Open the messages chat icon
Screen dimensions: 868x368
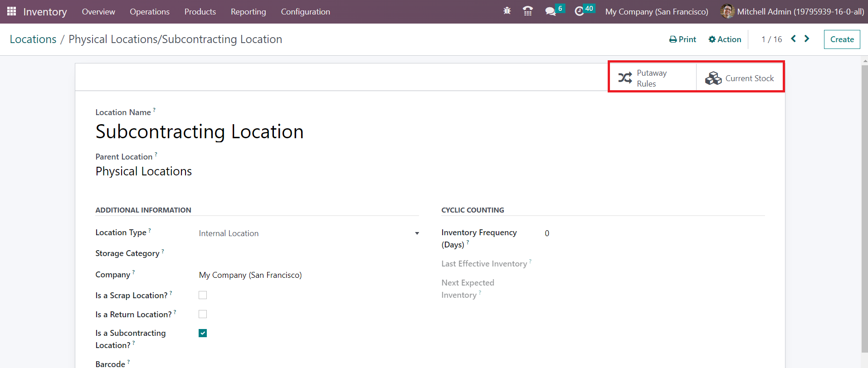pos(550,11)
